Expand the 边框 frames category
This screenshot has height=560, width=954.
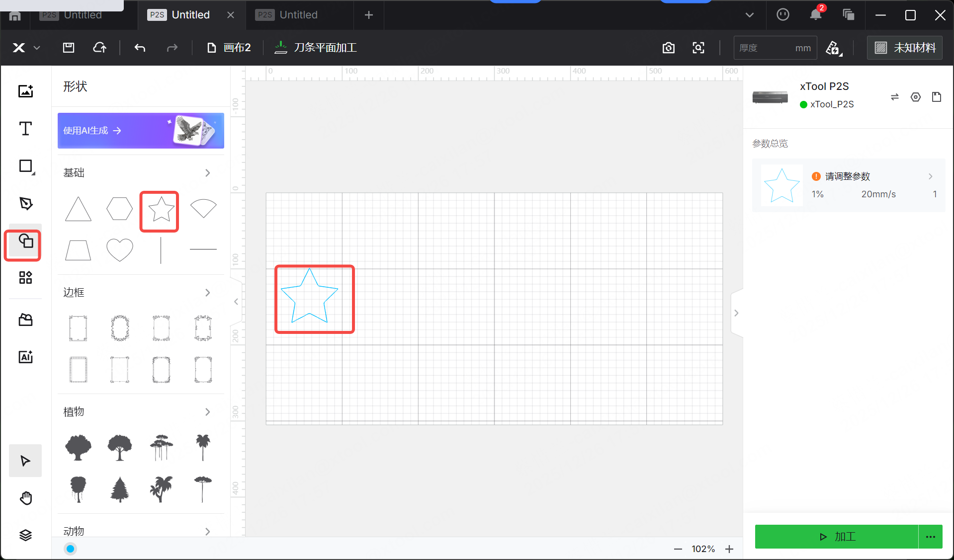click(207, 293)
